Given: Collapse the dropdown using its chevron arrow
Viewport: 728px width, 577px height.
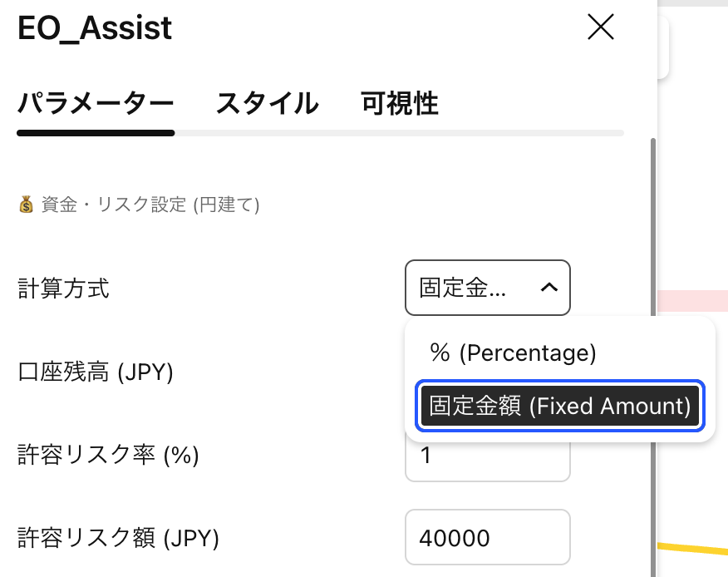Looking at the screenshot, I should 548,288.
